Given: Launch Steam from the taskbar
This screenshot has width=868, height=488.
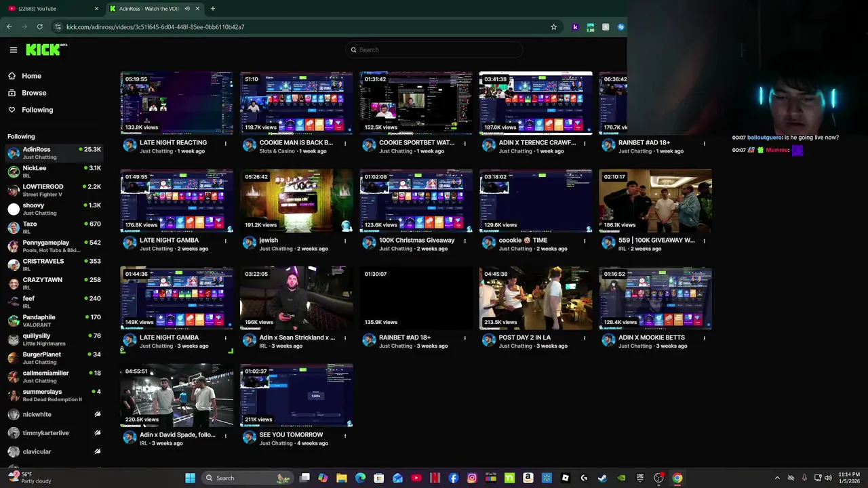Looking at the screenshot, I should 602,478.
